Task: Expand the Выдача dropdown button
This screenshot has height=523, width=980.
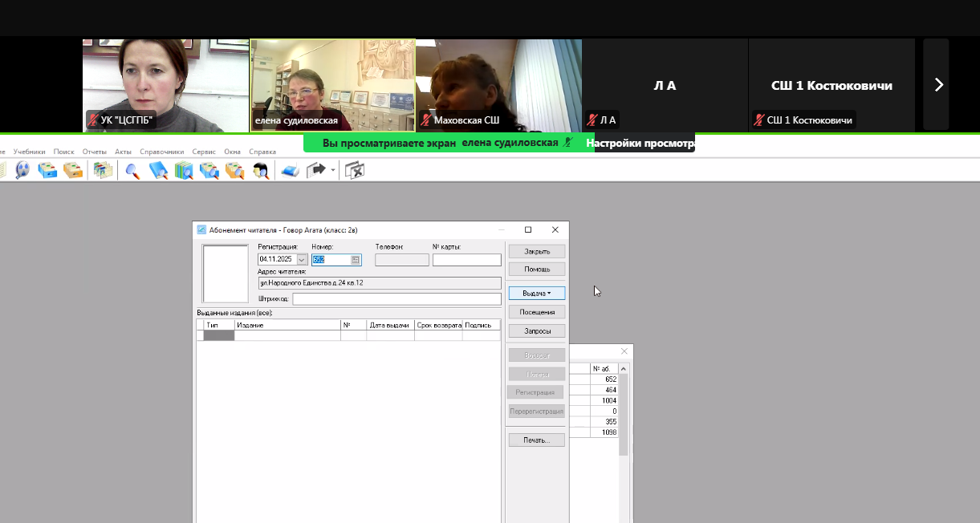Action: [537, 294]
